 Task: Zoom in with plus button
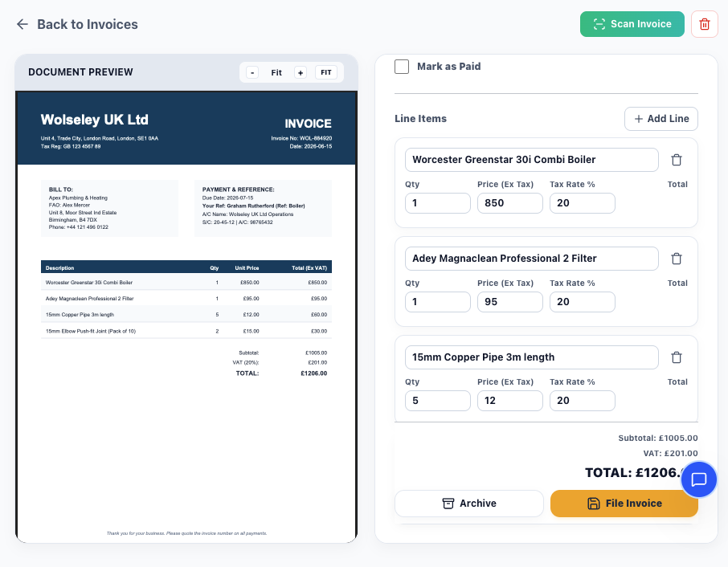click(301, 72)
